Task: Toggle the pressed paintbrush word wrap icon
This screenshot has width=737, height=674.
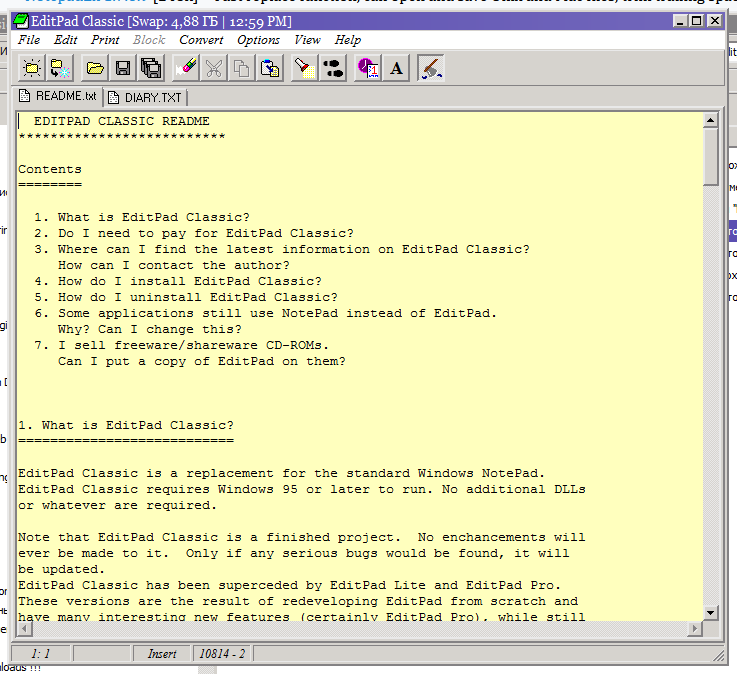Action: [x=431, y=69]
